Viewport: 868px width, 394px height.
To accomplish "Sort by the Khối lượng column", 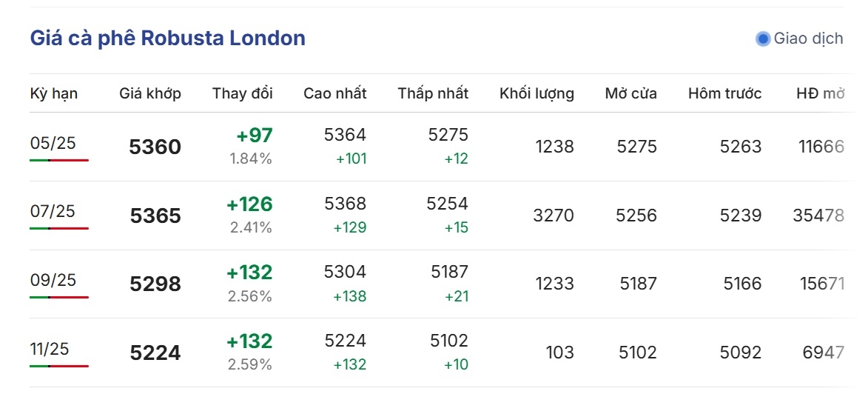I will 536,93.
